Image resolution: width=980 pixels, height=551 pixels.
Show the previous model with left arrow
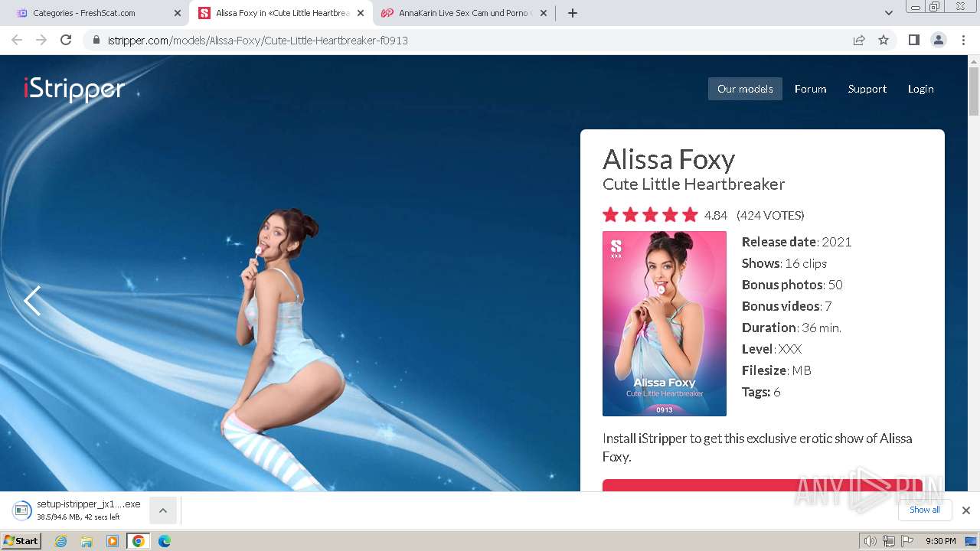32,301
